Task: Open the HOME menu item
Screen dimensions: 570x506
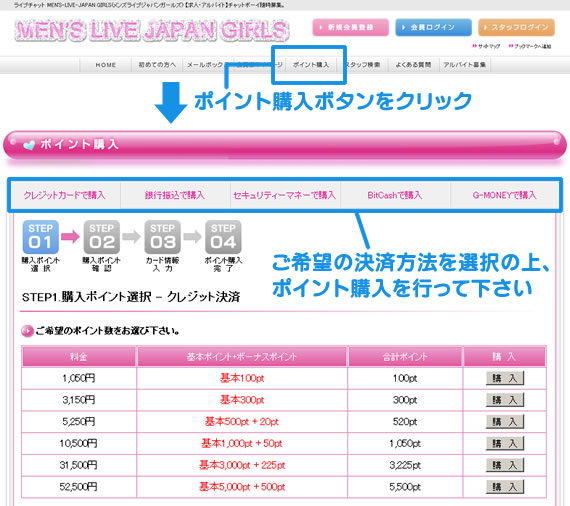Action: [105, 65]
